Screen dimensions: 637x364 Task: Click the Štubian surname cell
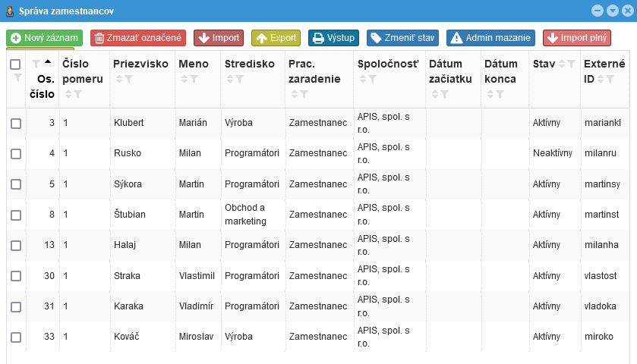(x=129, y=215)
